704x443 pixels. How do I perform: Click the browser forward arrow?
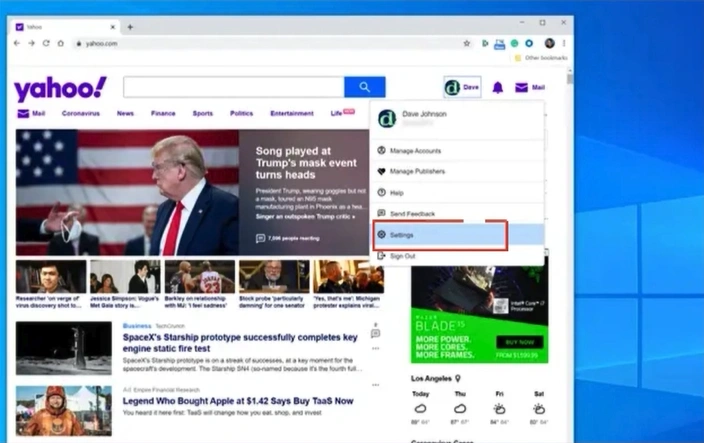click(31, 44)
